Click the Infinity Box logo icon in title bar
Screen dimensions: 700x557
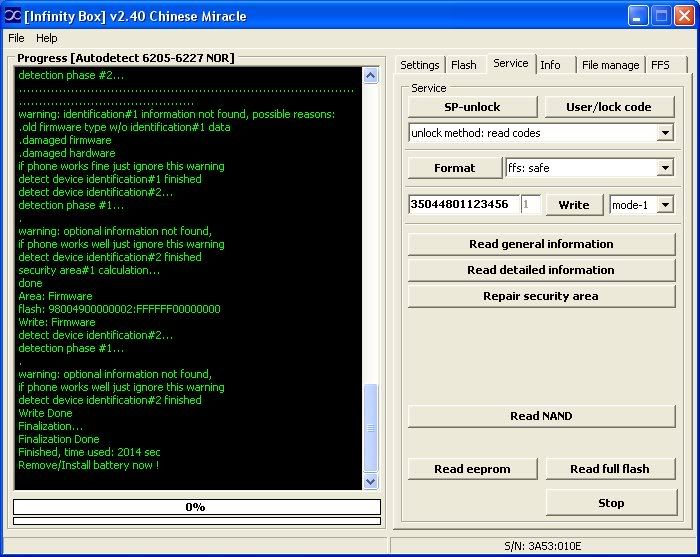(x=12, y=16)
